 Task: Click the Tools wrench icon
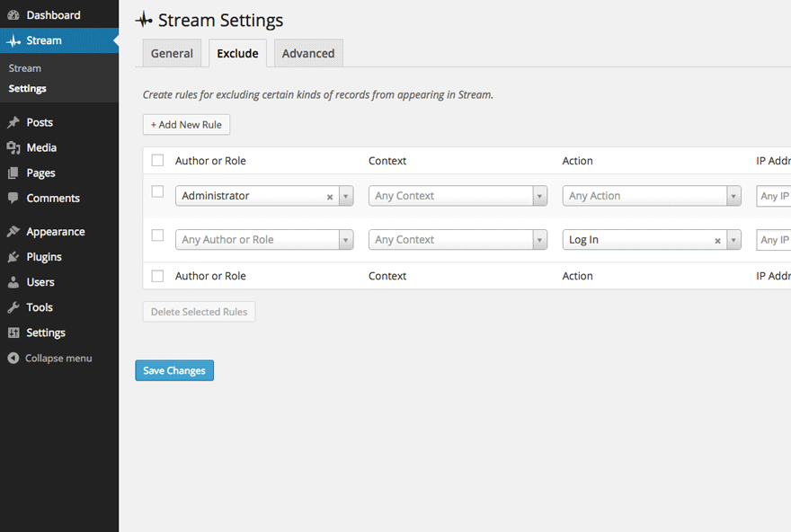click(13, 307)
